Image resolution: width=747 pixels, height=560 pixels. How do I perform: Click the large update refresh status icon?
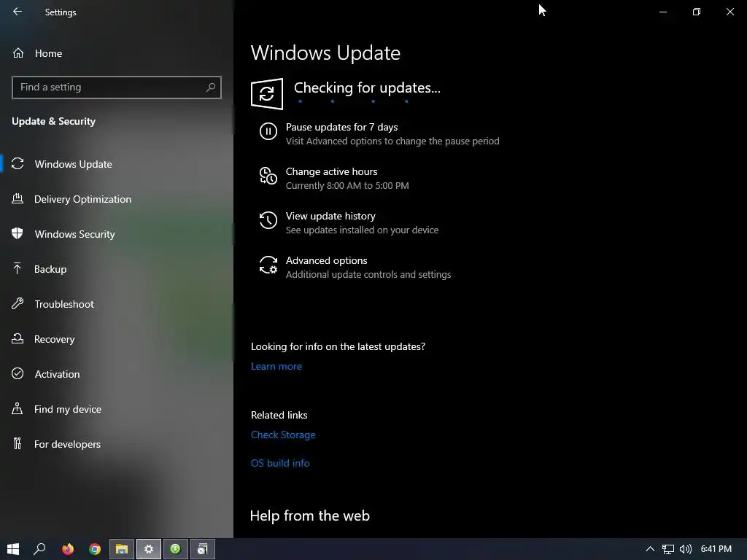267,94
